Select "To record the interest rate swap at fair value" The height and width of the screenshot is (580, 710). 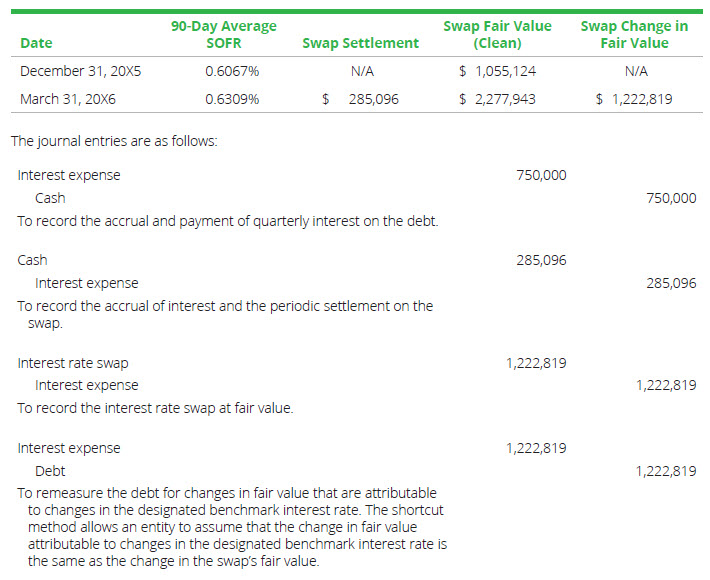tap(155, 408)
